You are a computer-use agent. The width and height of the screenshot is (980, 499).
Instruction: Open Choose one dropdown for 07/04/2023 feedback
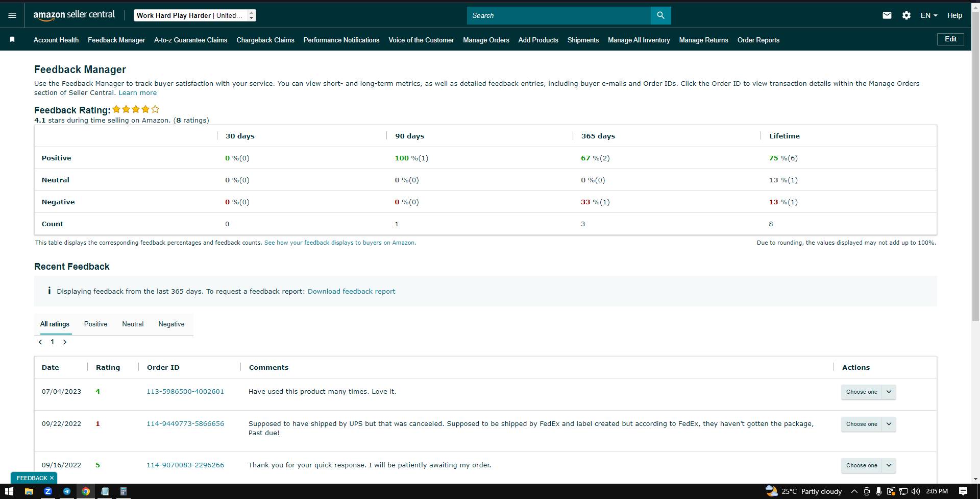coord(868,392)
